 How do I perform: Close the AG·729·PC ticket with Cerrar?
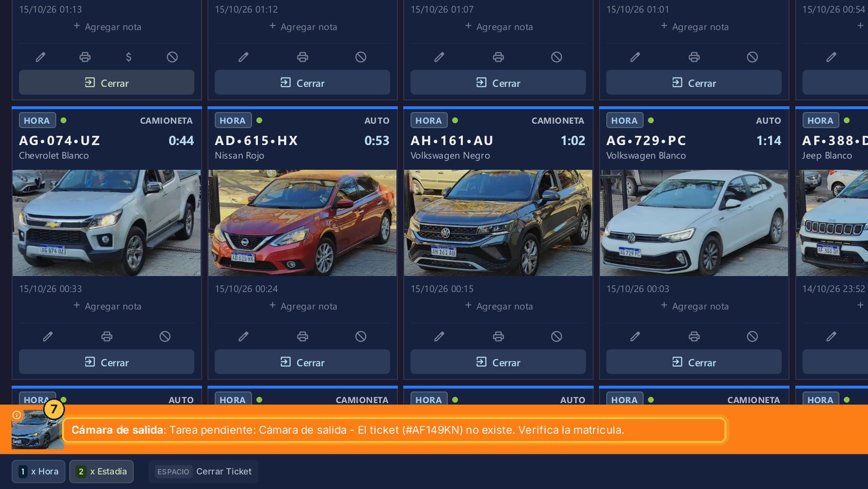click(694, 362)
